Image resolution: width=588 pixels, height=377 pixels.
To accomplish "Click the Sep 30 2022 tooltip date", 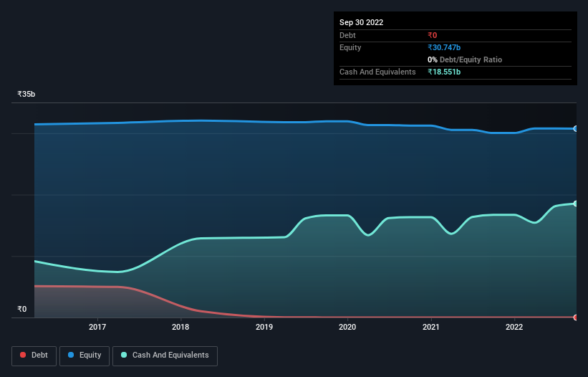I will (x=361, y=22).
